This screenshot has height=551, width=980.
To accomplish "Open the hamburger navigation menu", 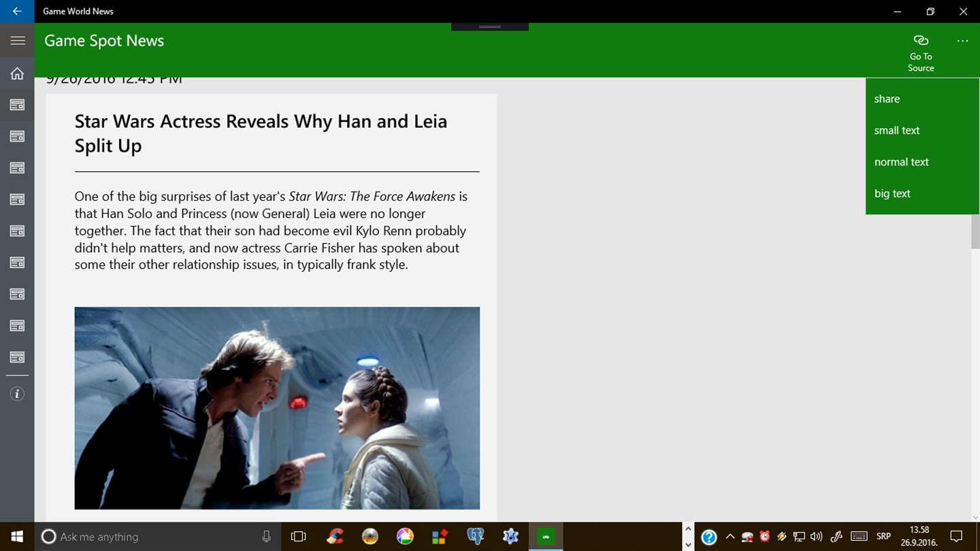I will click(x=18, y=41).
